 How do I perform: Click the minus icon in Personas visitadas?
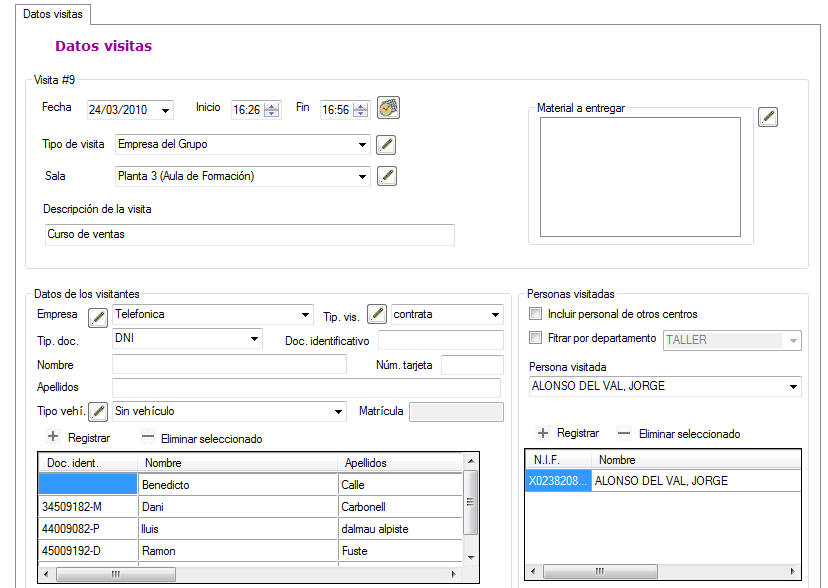pyautogui.click(x=624, y=433)
